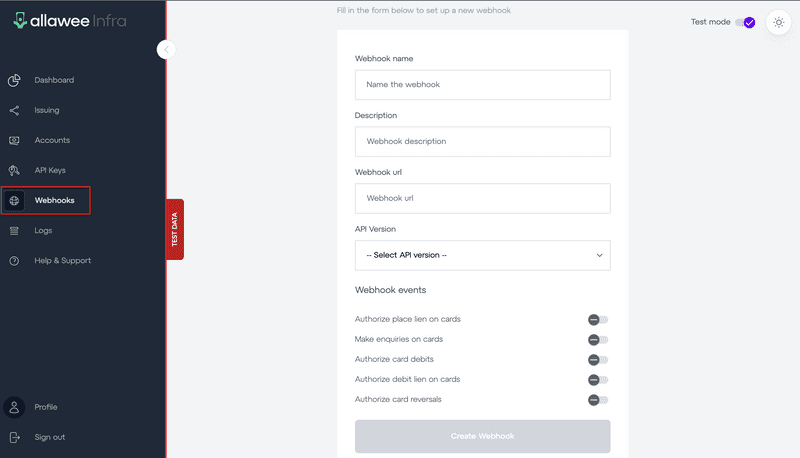Toggle Make enquiries on cards event

(598, 340)
